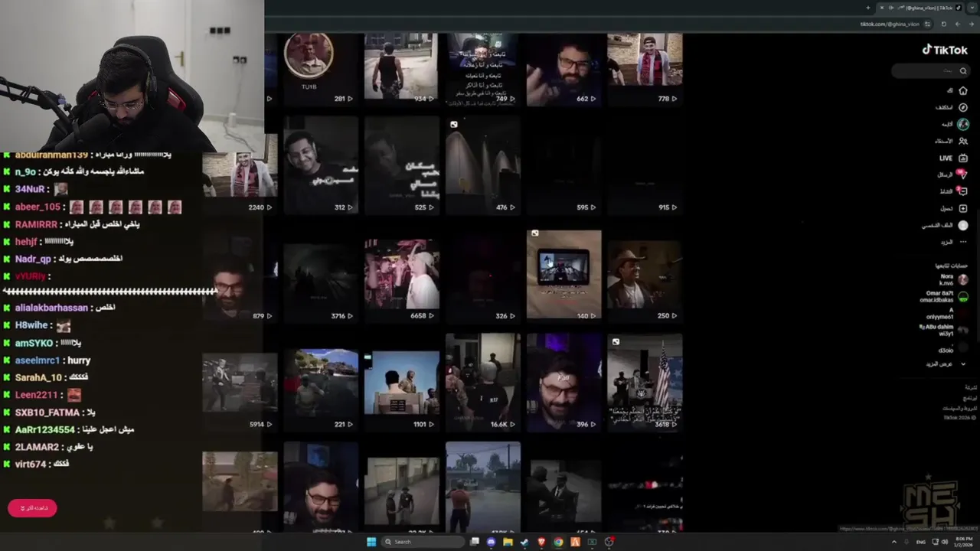Open the video thumbnail with 140 views
Viewport: 980px width, 551px height.
[x=563, y=274]
